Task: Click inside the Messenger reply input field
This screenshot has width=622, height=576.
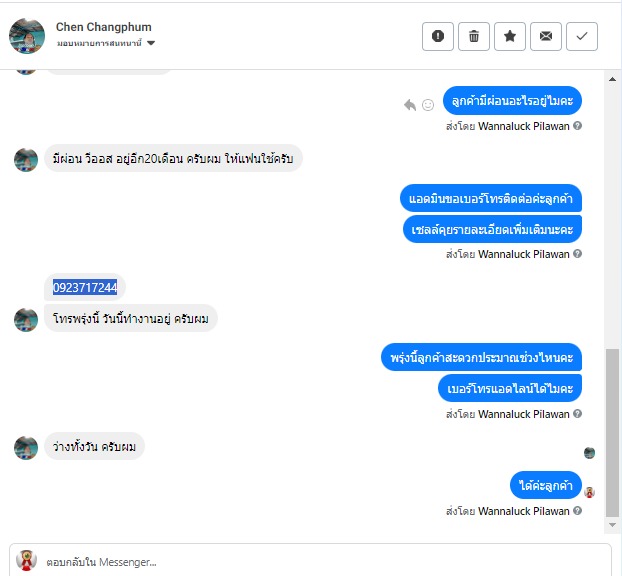Action: (310, 561)
